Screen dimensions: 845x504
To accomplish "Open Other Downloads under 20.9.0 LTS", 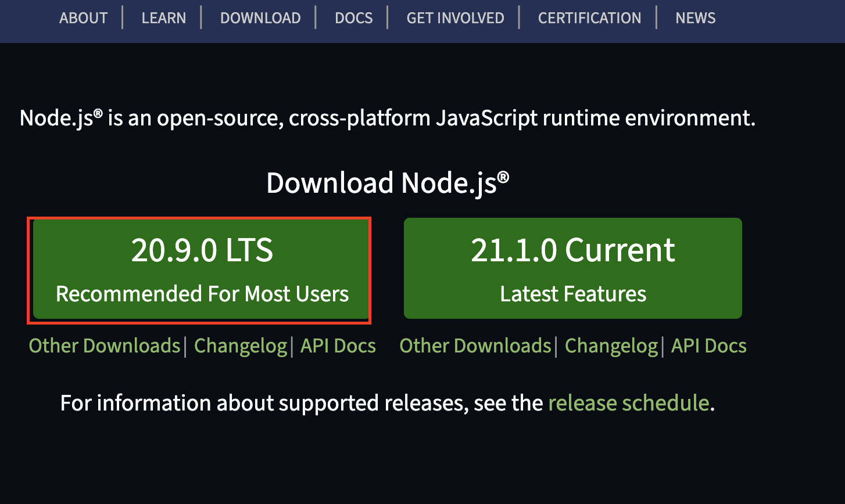I will [x=105, y=346].
